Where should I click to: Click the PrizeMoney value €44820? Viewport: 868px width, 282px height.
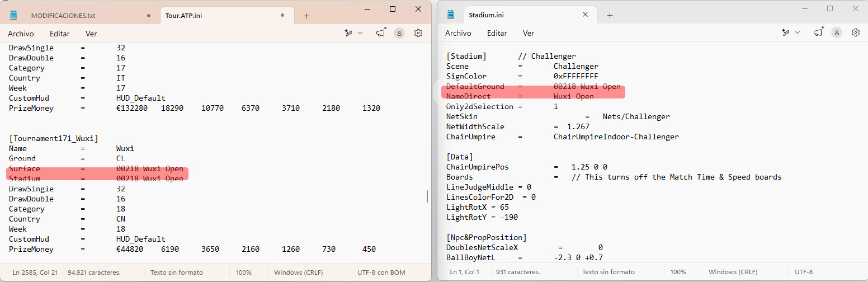(x=130, y=249)
